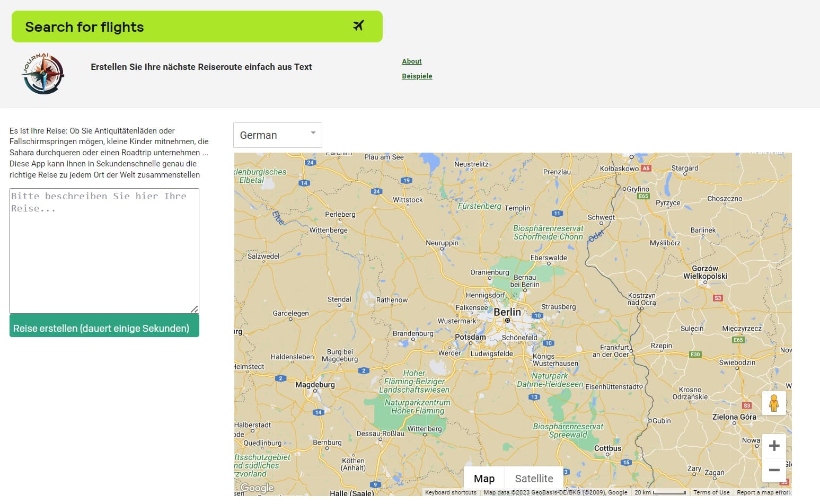Click Gorzów Wielkopolski label on map
The width and height of the screenshot is (820, 504).
pyautogui.click(x=705, y=272)
